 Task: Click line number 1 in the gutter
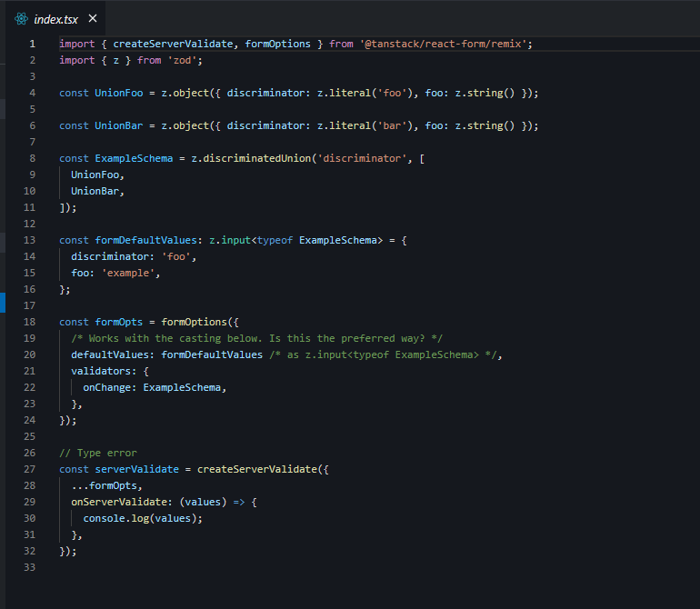(x=32, y=44)
